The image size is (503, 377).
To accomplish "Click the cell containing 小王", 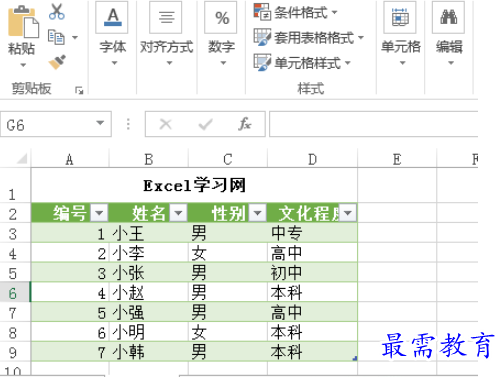I will point(149,233).
